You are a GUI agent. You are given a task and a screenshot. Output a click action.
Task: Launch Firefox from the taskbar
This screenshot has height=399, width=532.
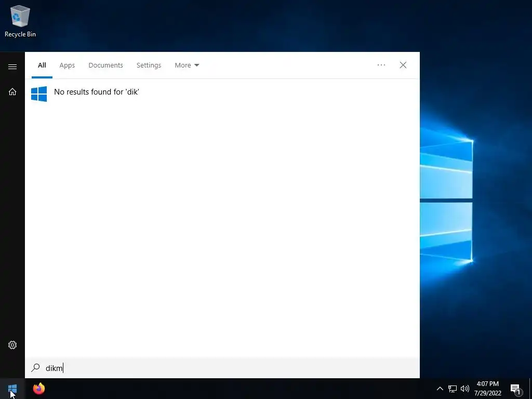coord(39,389)
